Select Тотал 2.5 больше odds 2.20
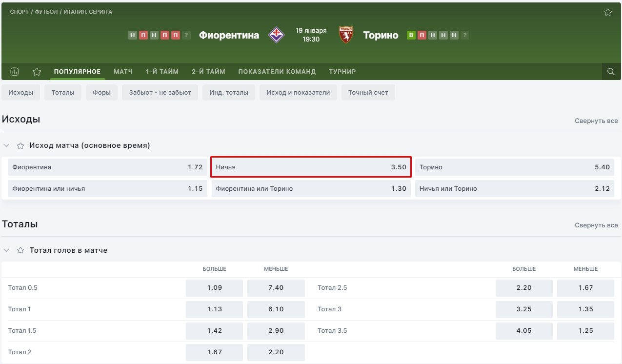This screenshot has height=364, width=622. point(524,288)
